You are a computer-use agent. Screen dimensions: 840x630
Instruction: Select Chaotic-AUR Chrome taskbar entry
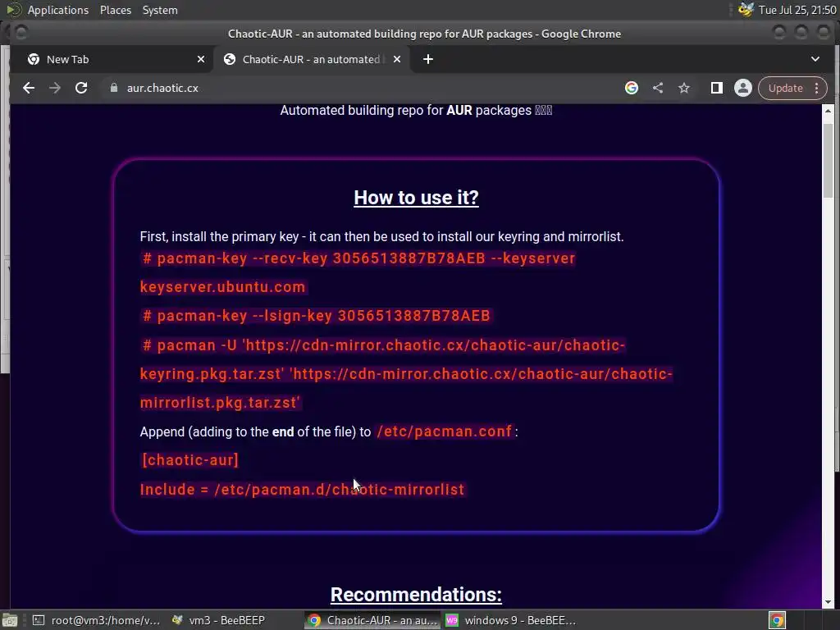[373, 620]
